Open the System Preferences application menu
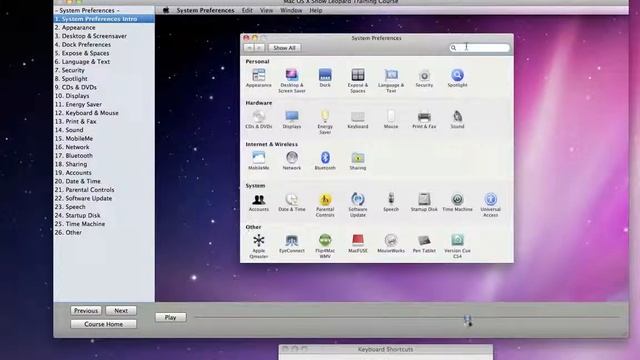This screenshot has height=360, width=640. tap(205, 10)
